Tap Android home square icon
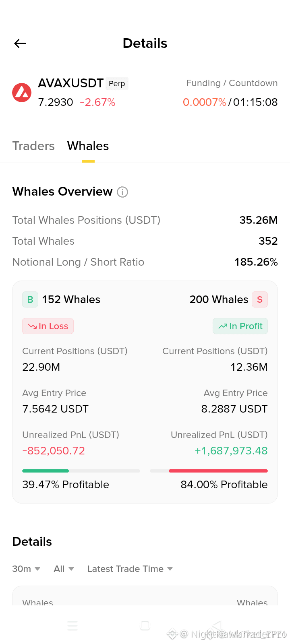The width and height of the screenshot is (290, 644). pos(145,625)
